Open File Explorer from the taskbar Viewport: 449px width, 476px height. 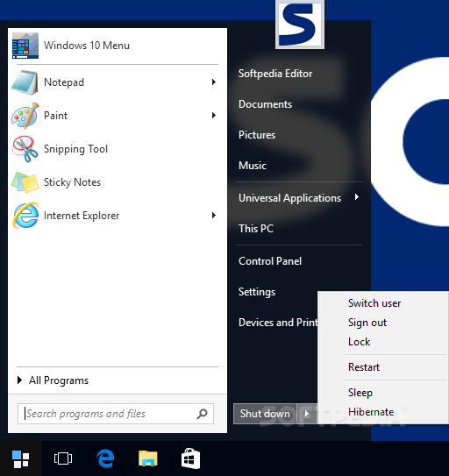[x=148, y=458]
